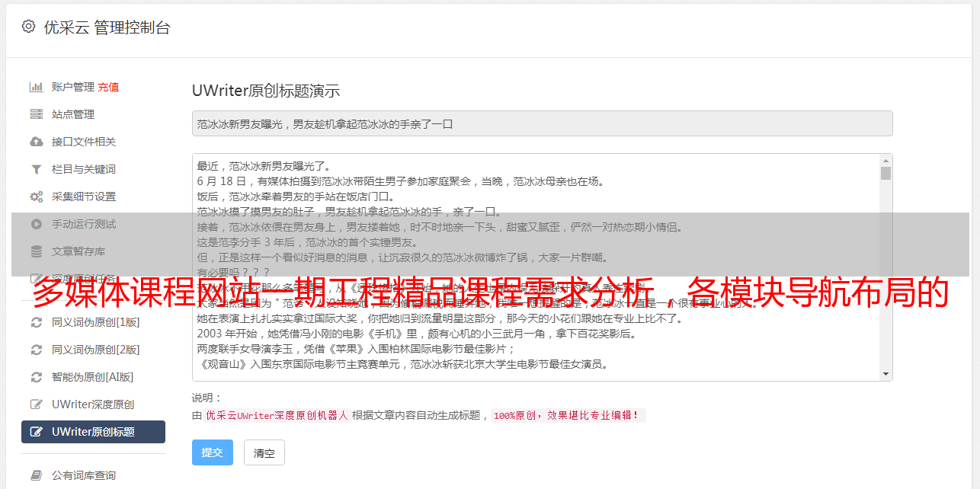Click the edit icon for UWriter深度原创

pyautogui.click(x=36, y=404)
